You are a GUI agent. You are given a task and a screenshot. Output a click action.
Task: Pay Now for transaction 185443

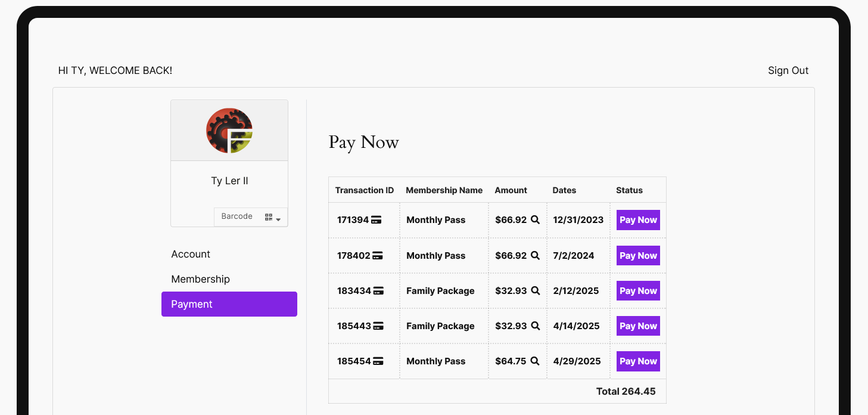[x=638, y=326]
